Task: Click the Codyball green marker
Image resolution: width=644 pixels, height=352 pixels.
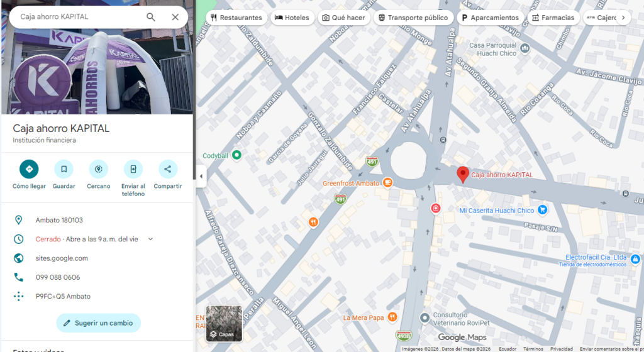Action: click(236, 155)
